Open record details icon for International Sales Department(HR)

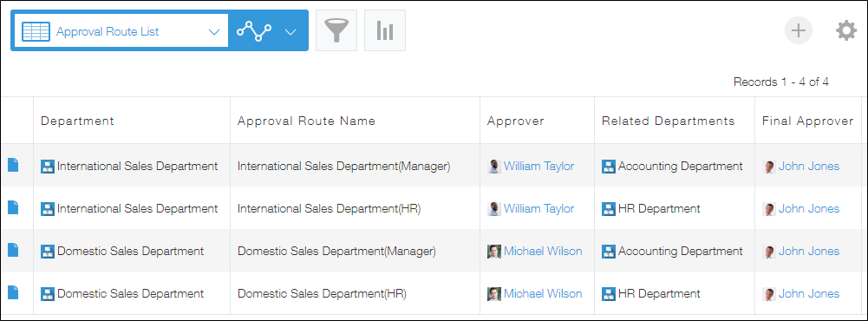tap(13, 207)
